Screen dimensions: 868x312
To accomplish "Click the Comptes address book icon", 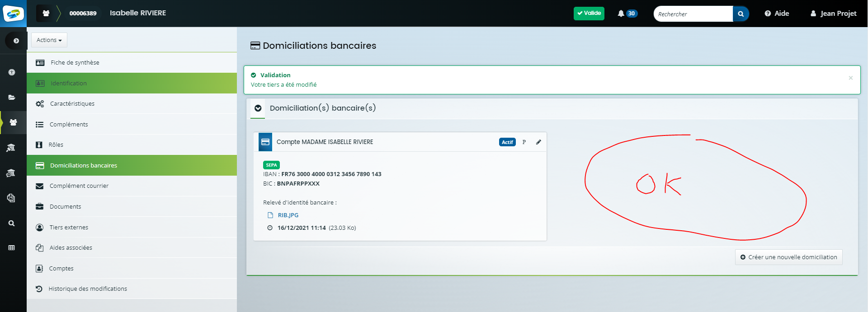I will pyautogui.click(x=39, y=269).
